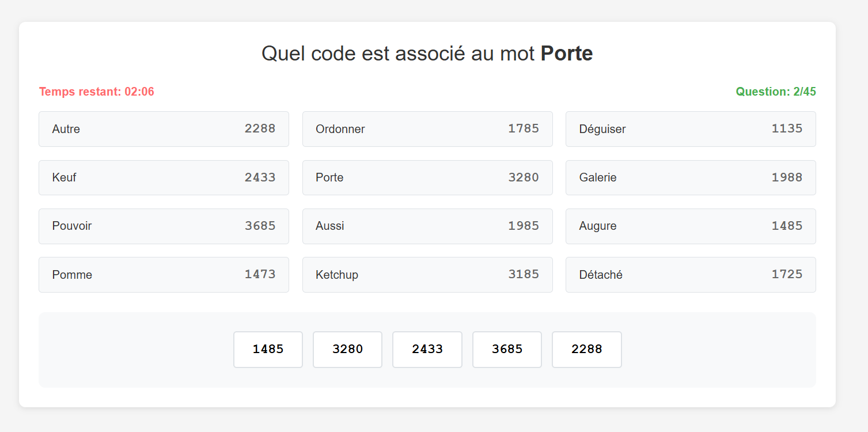The height and width of the screenshot is (432, 868).
Task: Select the answer 3280
Action: (347, 349)
